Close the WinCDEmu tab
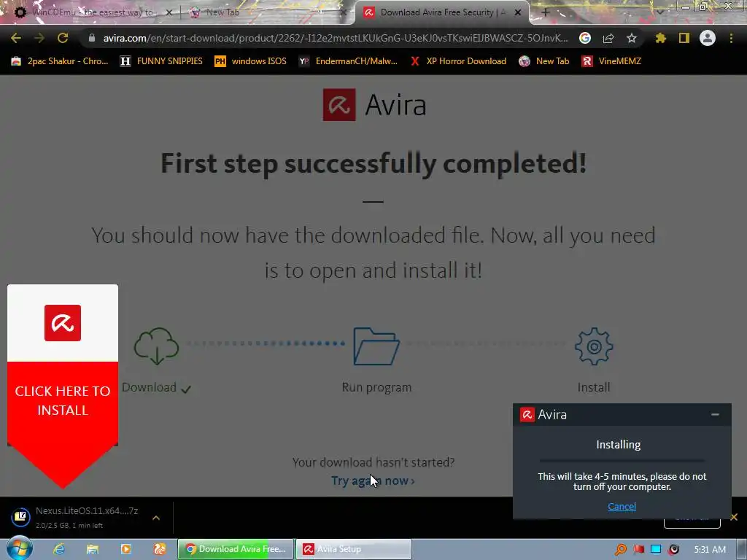This screenshot has height=560, width=747. point(169,12)
